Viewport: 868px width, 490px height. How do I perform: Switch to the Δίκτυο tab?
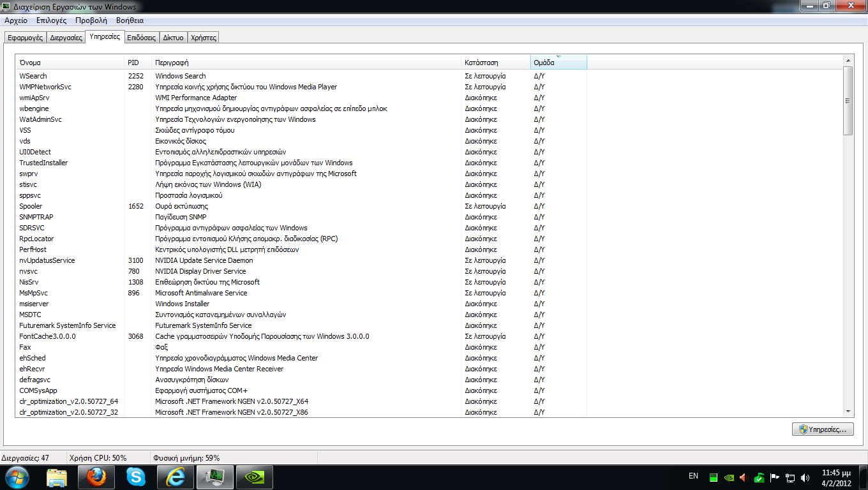(174, 38)
